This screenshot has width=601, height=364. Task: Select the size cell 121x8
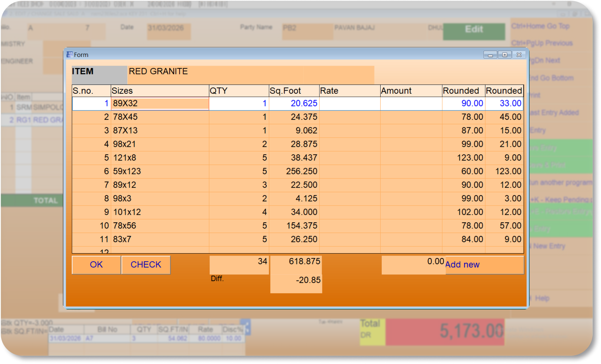[x=160, y=158]
